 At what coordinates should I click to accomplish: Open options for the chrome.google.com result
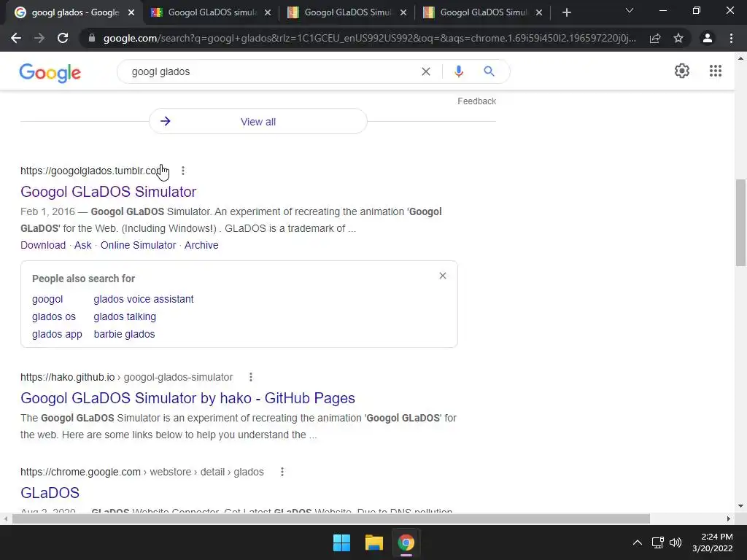(282, 472)
